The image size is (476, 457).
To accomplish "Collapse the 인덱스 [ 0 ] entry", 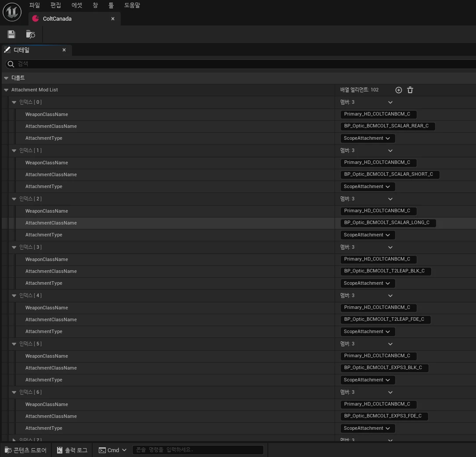I will pyautogui.click(x=14, y=102).
